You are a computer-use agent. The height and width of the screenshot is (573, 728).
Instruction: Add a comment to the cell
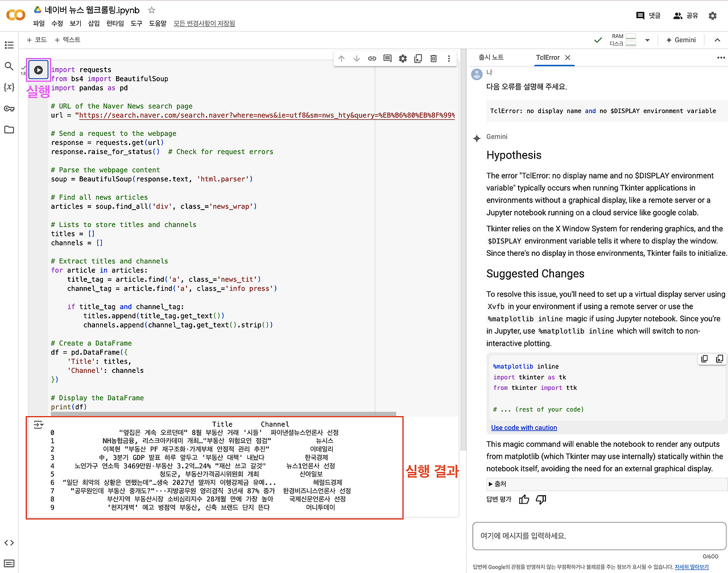(x=387, y=59)
